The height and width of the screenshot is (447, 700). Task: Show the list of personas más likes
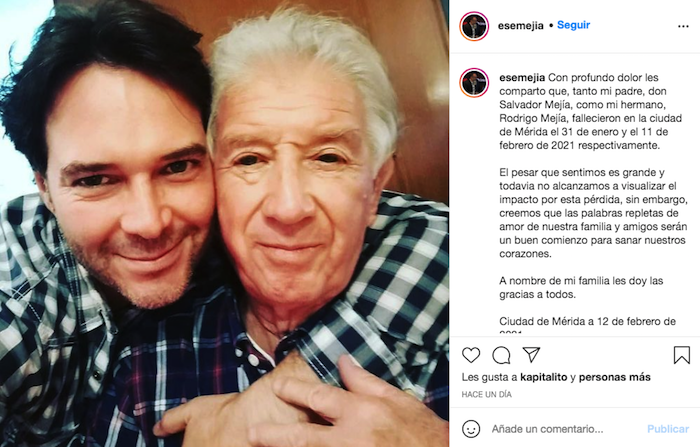[x=614, y=377]
